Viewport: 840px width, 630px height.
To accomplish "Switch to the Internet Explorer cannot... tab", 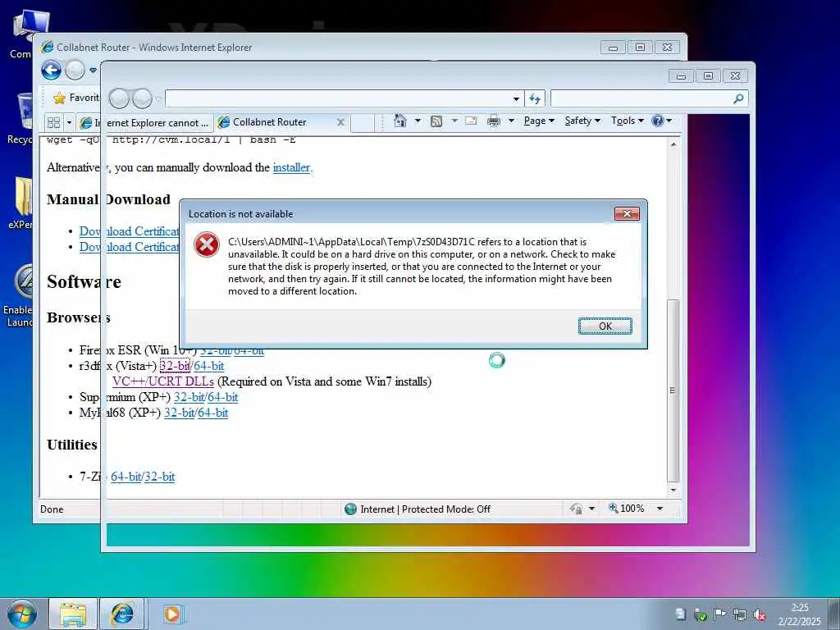I will point(144,123).
